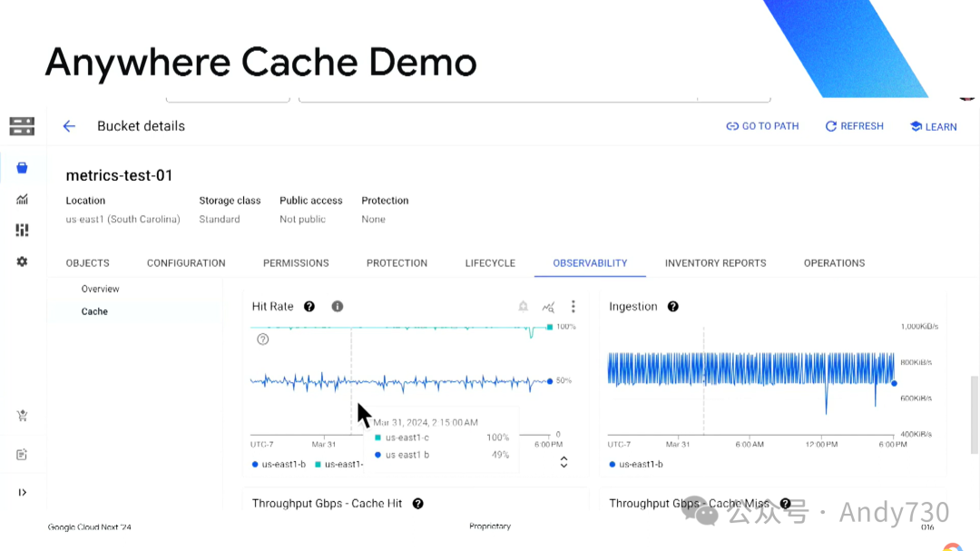Click the us-east1-c 100% tooltip row
This screenshot has height=551, width=980.
[x=442, y=438]
